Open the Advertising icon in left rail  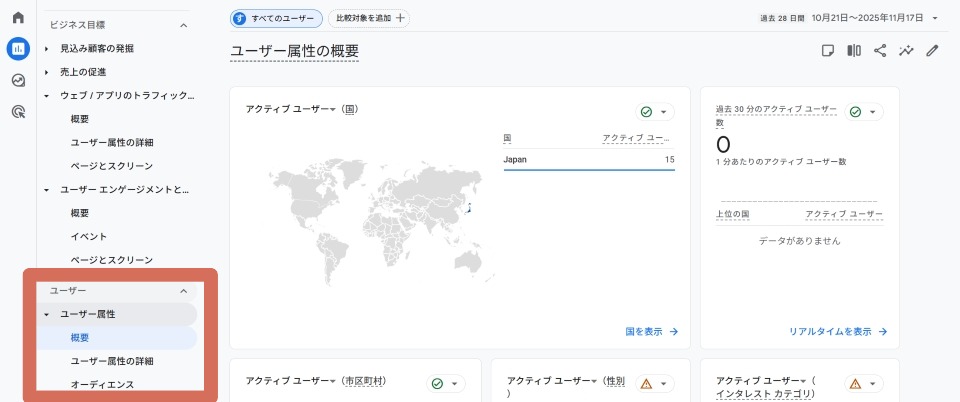(18, 112)
